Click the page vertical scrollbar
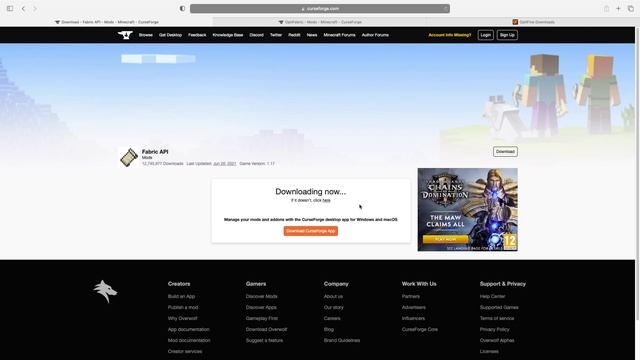 coord(637,173)
